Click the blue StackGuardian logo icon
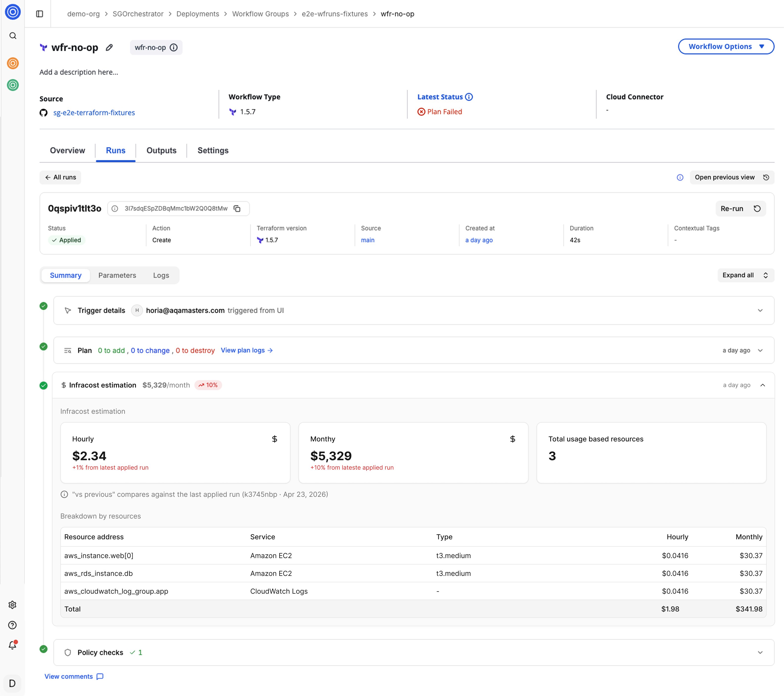The image size is (784, 696). pos(13,12)
